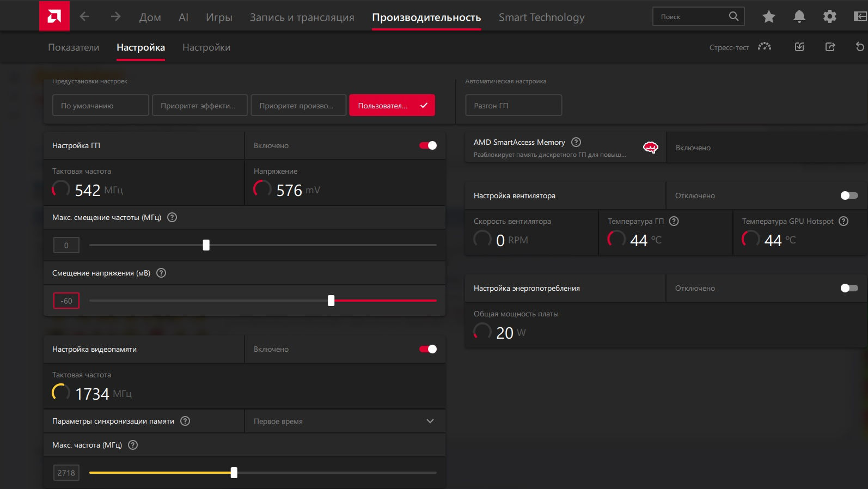This screenshot has width=868, height=489.
Task: Select Приоритет эффекти... preset
Action: point(200,105)
